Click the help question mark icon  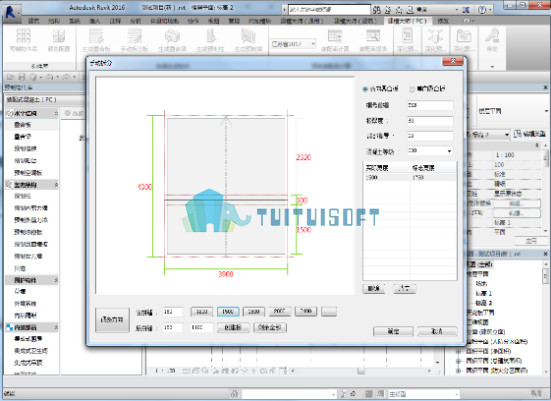482,9
